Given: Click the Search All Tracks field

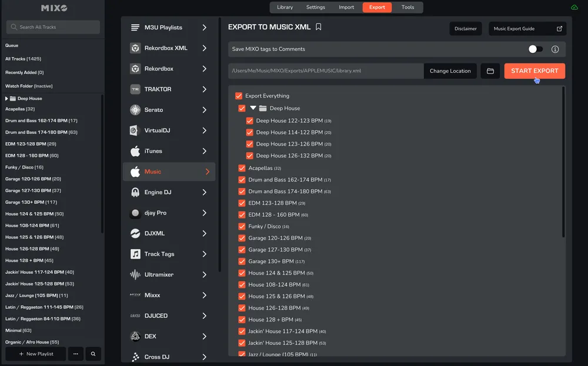Looking at the screenshot, I should [52, 26].
